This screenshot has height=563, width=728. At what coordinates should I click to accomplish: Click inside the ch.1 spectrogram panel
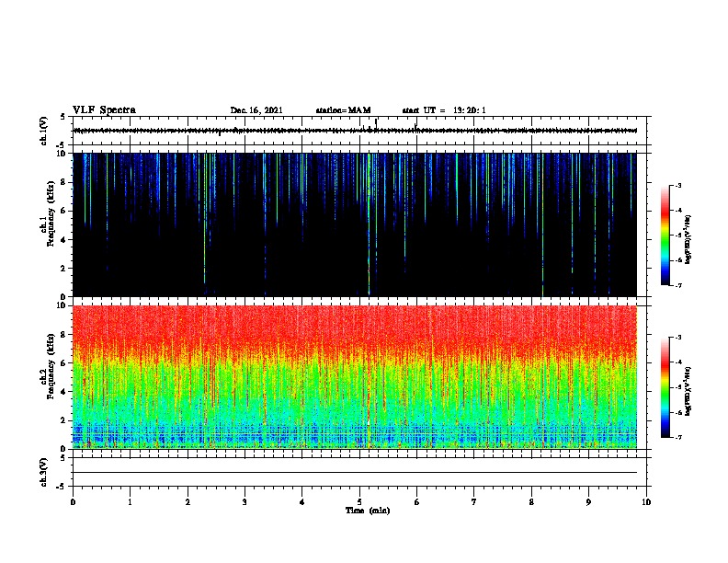[x=355, y=224]
